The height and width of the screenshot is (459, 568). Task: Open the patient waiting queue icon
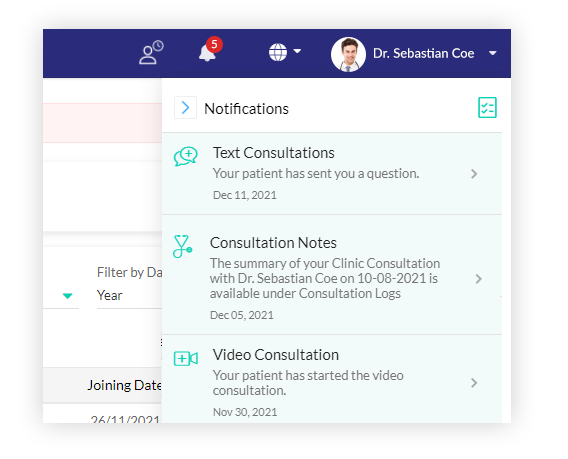point(151,53)
